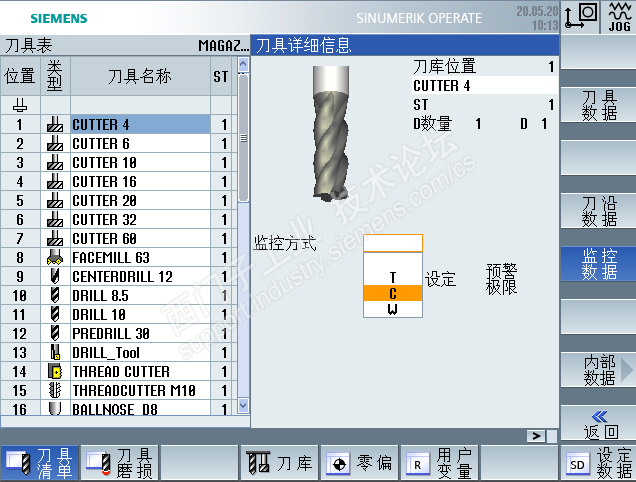Click the tool icon for DRILL_Tool
The height and width of the screenshot is (482, 636).
[x=55, y=352]
